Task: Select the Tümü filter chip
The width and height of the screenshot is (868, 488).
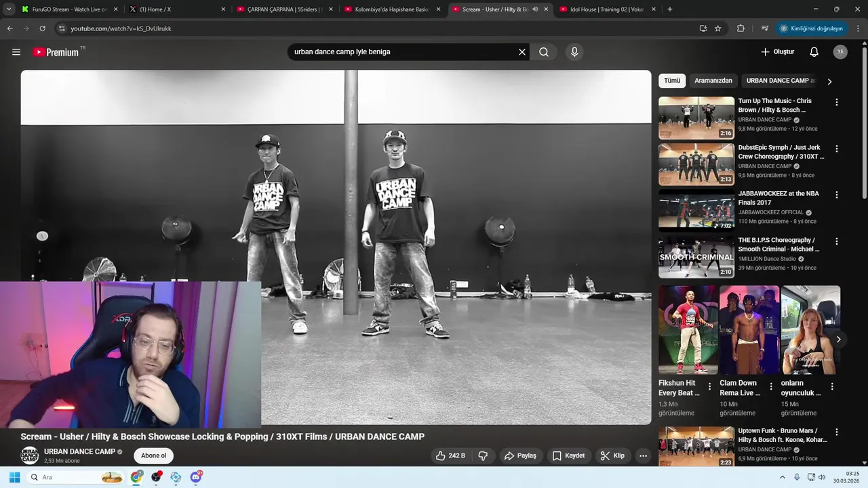Action: [672, 81]
